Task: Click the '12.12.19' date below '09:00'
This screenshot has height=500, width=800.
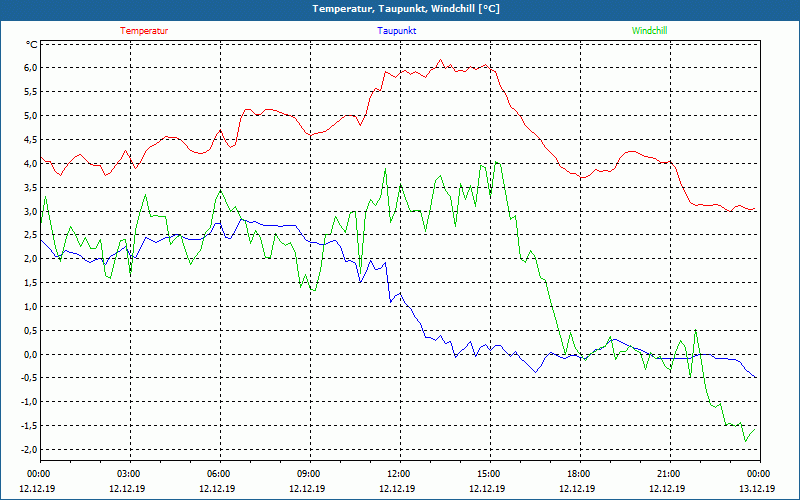Action: tap(307, 488)
